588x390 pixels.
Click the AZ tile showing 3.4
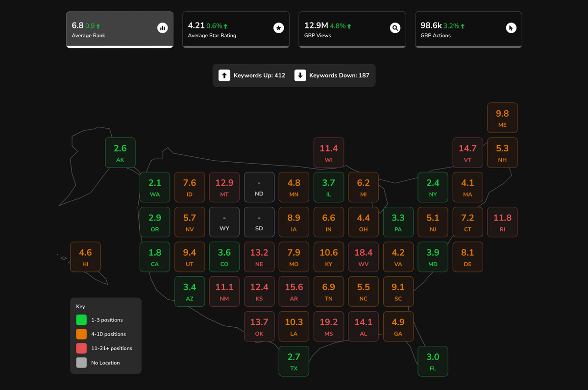click(x=190, y=292)
